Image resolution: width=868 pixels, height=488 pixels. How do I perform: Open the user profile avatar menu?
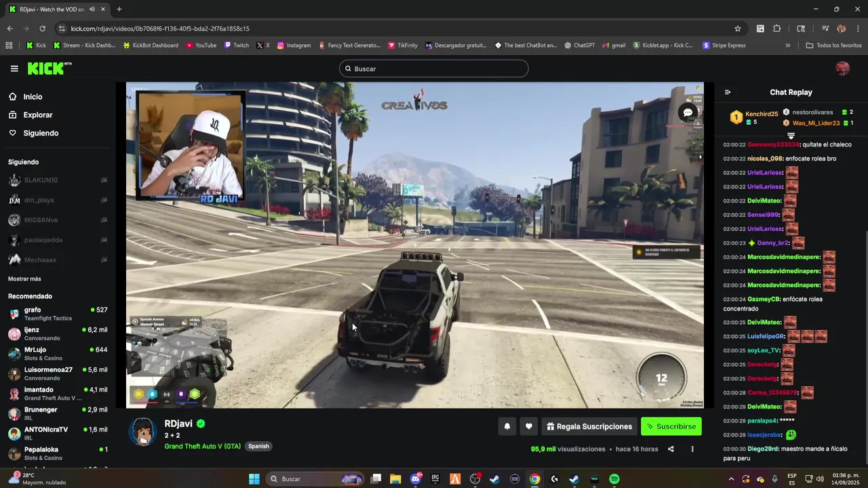point(842,68)
